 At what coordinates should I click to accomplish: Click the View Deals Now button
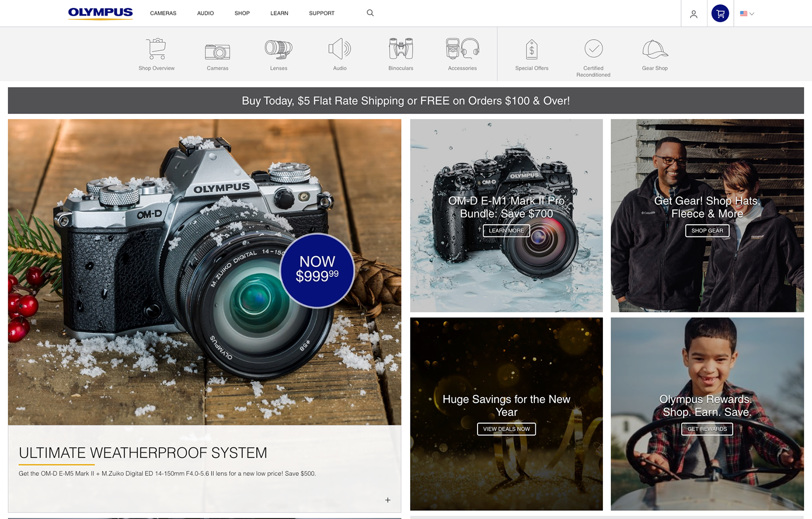point(506,429)
